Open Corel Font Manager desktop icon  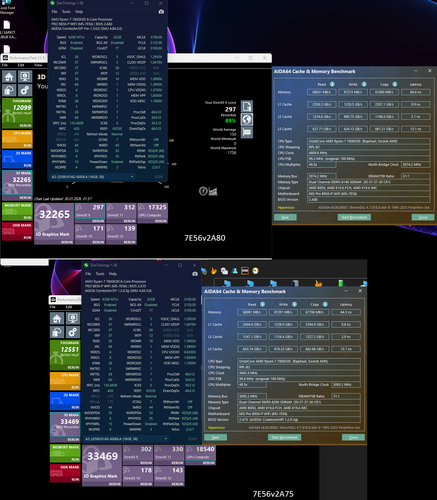pos(7,8)
